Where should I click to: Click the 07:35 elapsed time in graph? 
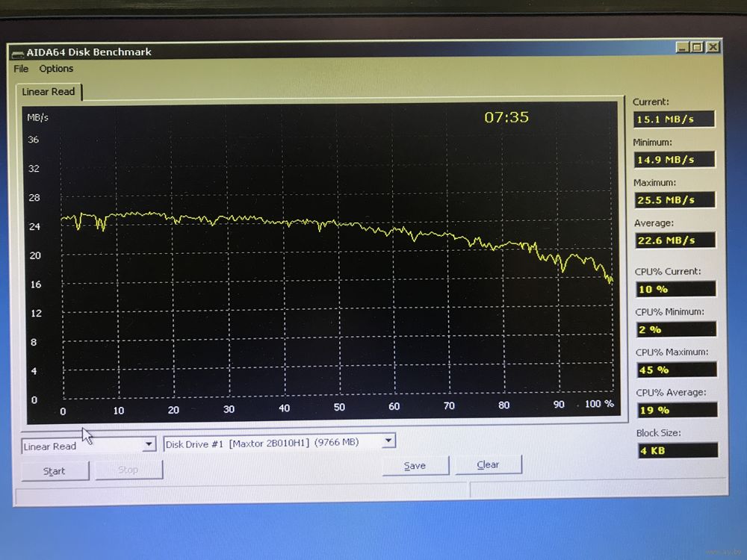point(506,117)
